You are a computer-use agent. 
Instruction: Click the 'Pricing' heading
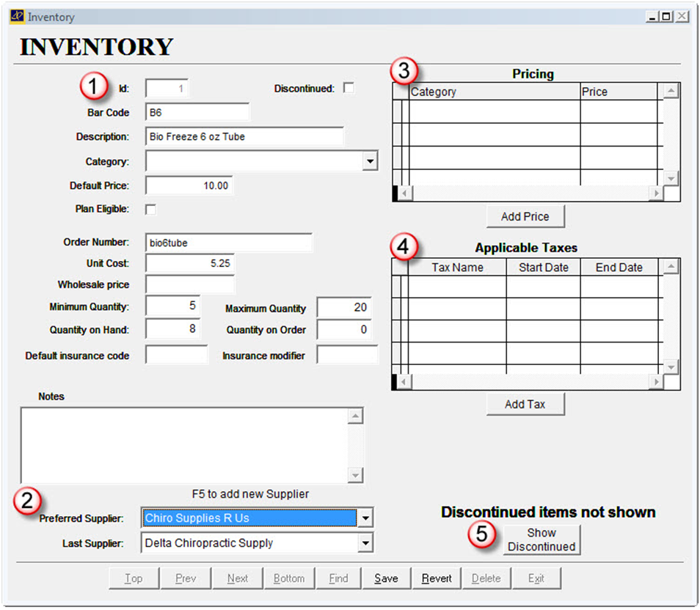(x=533, y=73)
